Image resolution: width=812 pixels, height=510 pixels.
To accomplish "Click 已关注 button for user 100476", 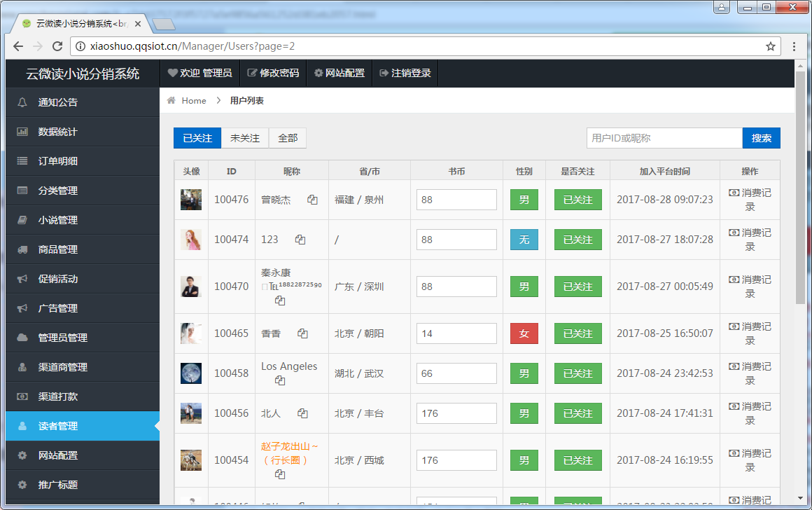I will click(578, 200).
